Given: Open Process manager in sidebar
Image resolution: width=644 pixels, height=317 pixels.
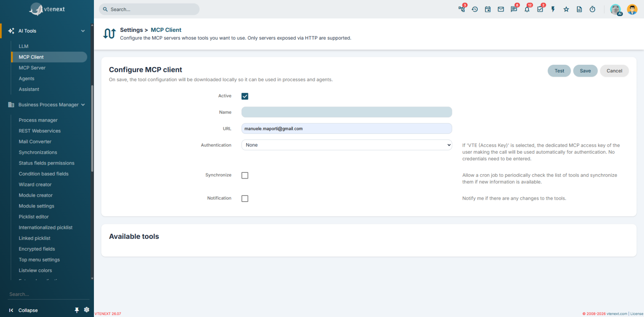Looking at the screenshot, I should (x=38, y=120).
